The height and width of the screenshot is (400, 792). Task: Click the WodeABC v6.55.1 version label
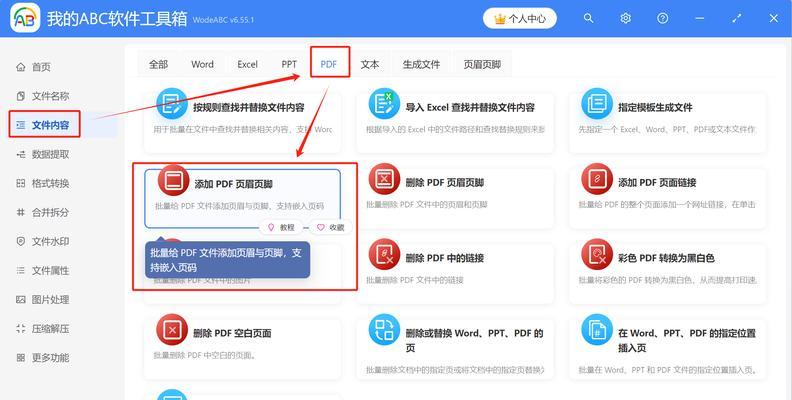click(x=223, y=20)
